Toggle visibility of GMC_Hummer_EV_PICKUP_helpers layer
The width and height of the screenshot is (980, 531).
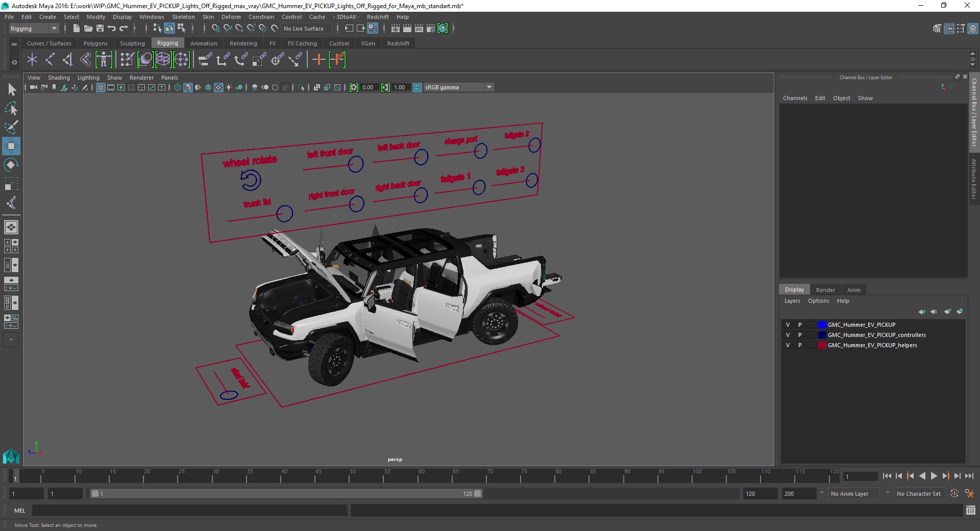coord(788,345)
